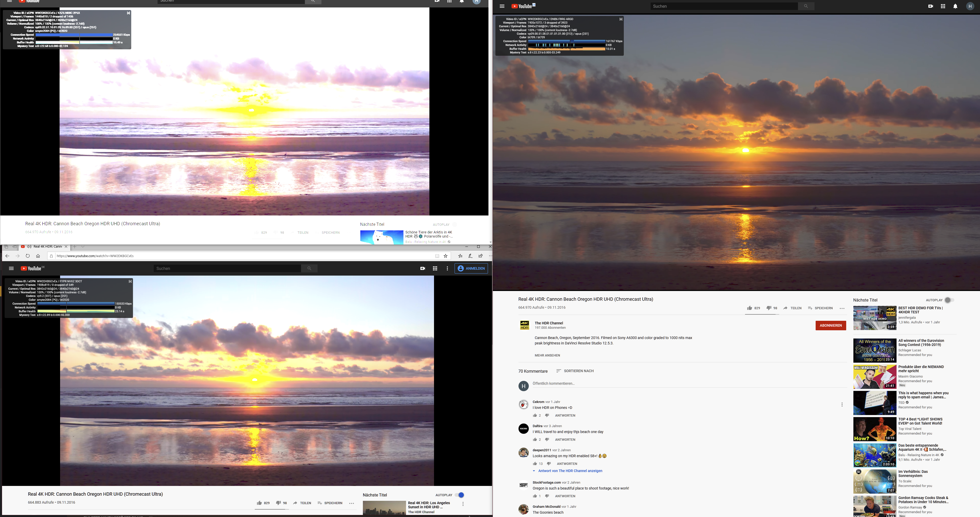
Task: Click the ANMELDEN sign-in button
Action: (471, 268)
